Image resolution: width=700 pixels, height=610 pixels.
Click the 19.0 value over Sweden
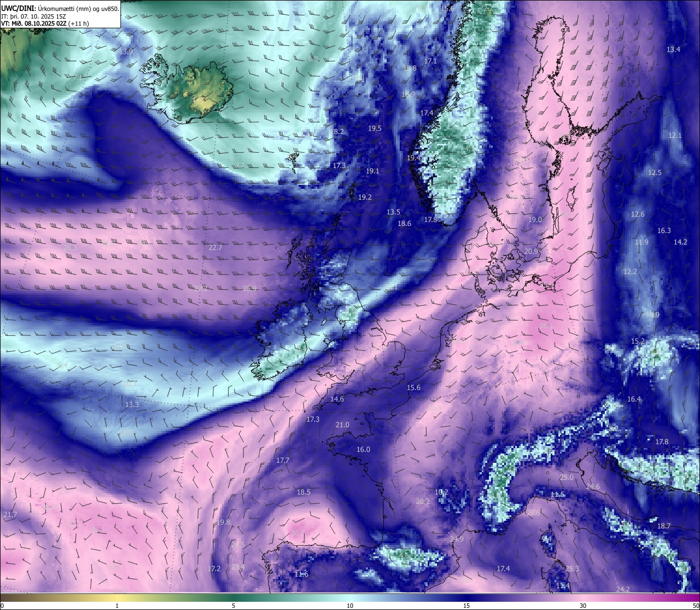(535, 220)
